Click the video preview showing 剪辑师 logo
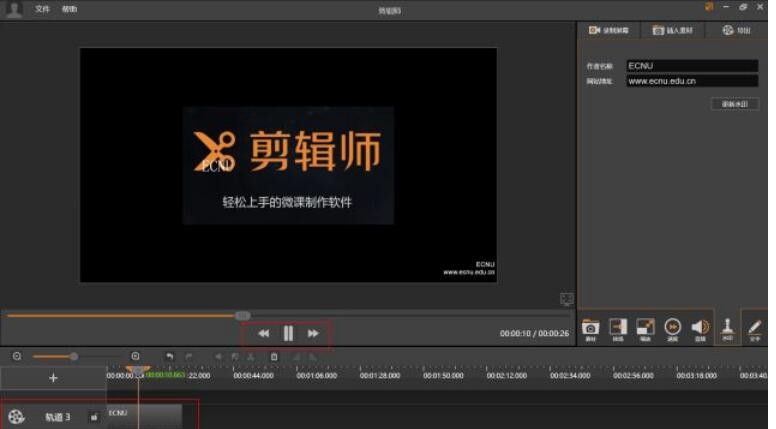 click(x=289, y=165)
